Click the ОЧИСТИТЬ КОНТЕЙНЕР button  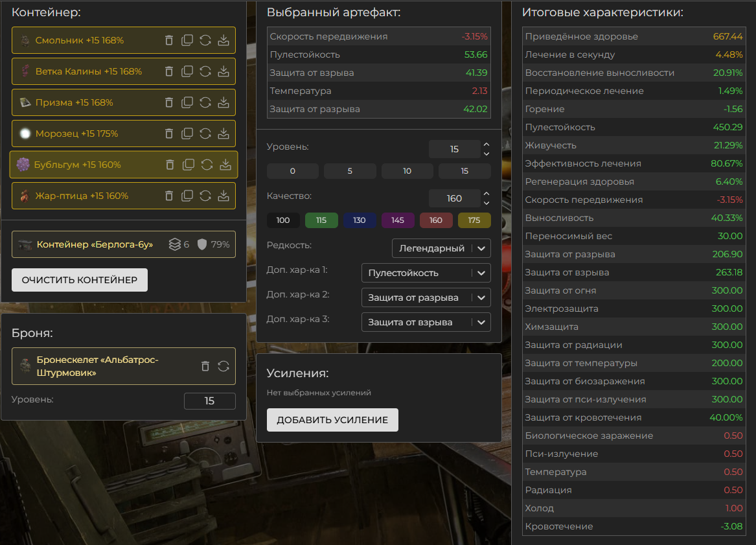[80, 280]
